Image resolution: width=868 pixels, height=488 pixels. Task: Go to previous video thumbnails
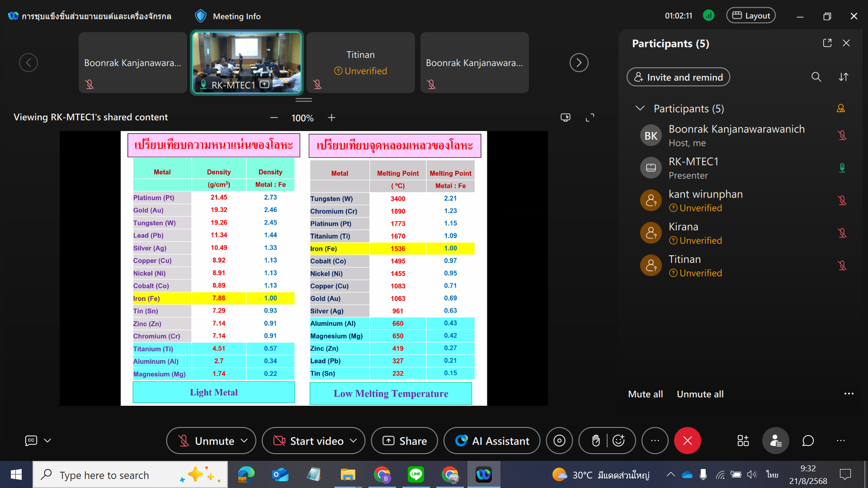pos(28,62)
